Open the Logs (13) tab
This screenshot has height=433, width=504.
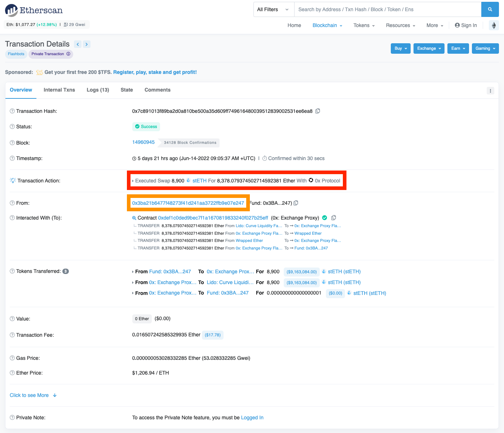[98, 90]
